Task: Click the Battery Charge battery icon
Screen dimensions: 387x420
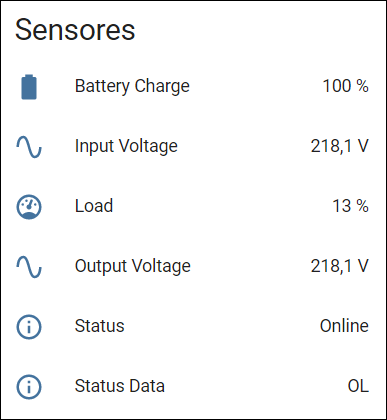Action: [x=29, y=87]
